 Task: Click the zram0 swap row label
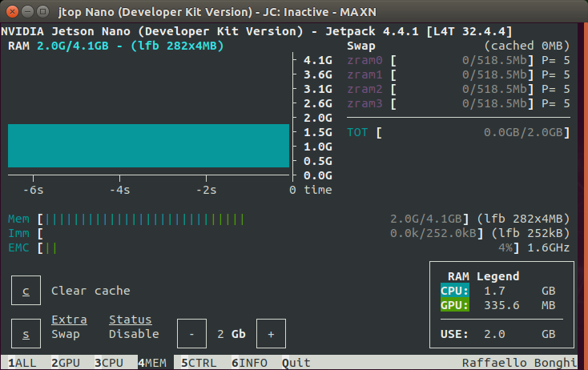364,60
